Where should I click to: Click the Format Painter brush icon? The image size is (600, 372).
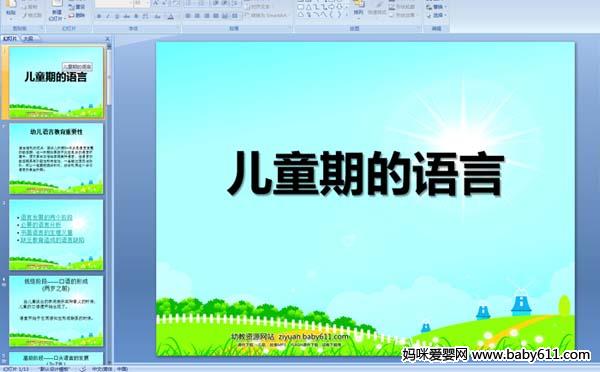point(25,16)
